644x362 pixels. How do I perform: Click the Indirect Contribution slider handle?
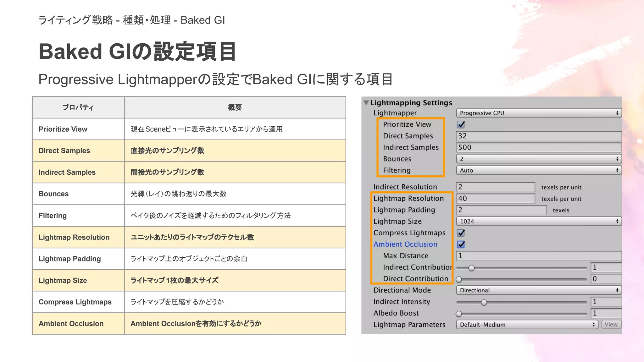471,268
